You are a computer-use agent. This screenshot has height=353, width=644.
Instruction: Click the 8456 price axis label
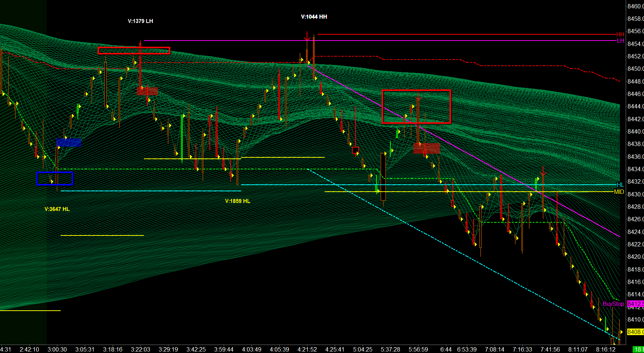pyautogui.click(x=636, y=31)
